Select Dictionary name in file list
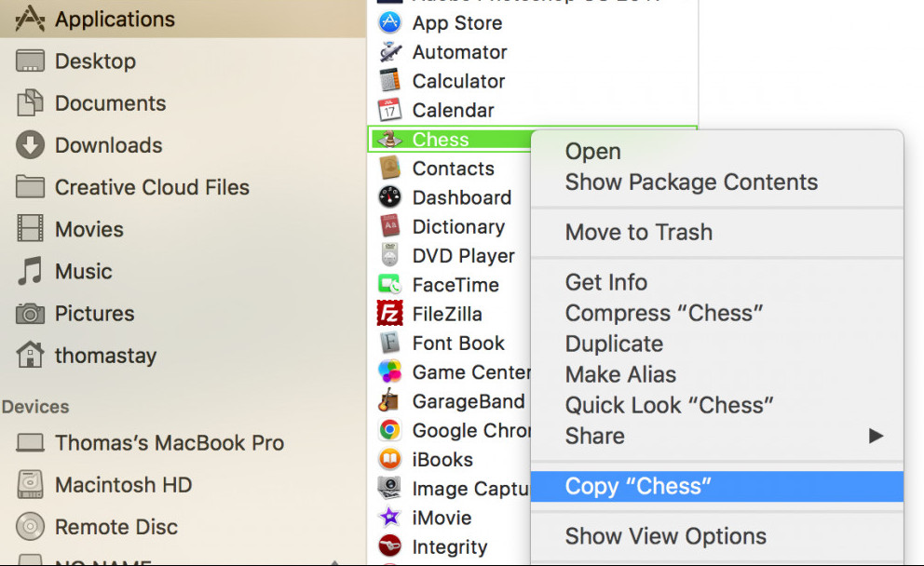This screenshot has width=924, height=566. [458, 227]
